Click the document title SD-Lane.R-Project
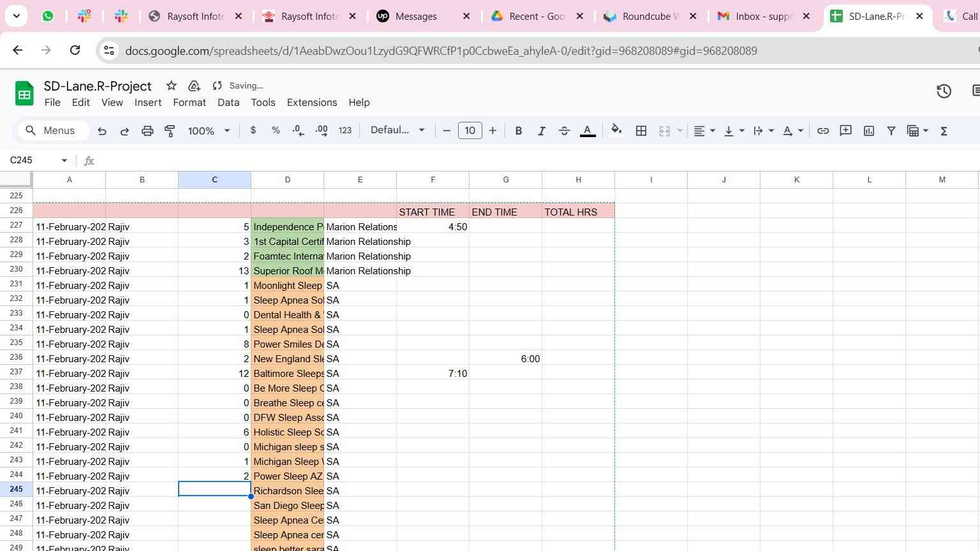This screenshot has height=551, width=980. click(x=98, y=86)
